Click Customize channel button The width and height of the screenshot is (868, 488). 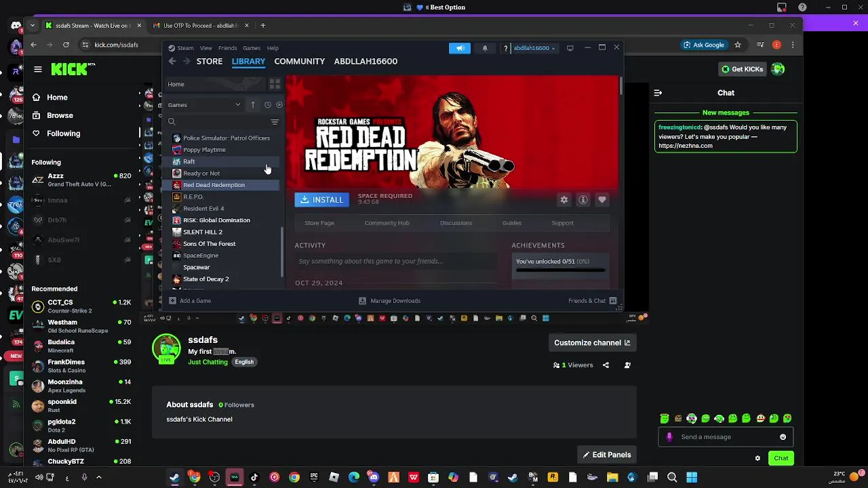coord(592,343)
